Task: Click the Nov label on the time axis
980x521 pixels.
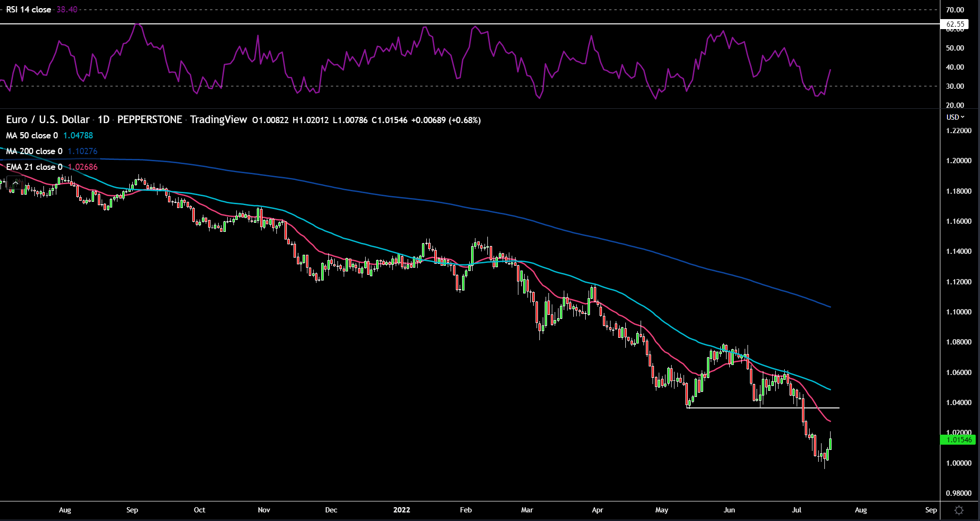Action: 264,510
